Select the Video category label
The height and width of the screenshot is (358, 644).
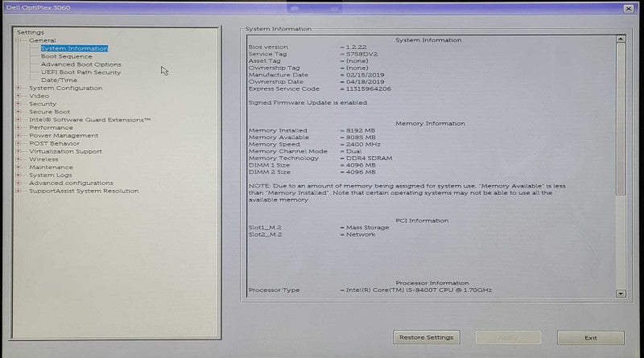pos(39,96)
